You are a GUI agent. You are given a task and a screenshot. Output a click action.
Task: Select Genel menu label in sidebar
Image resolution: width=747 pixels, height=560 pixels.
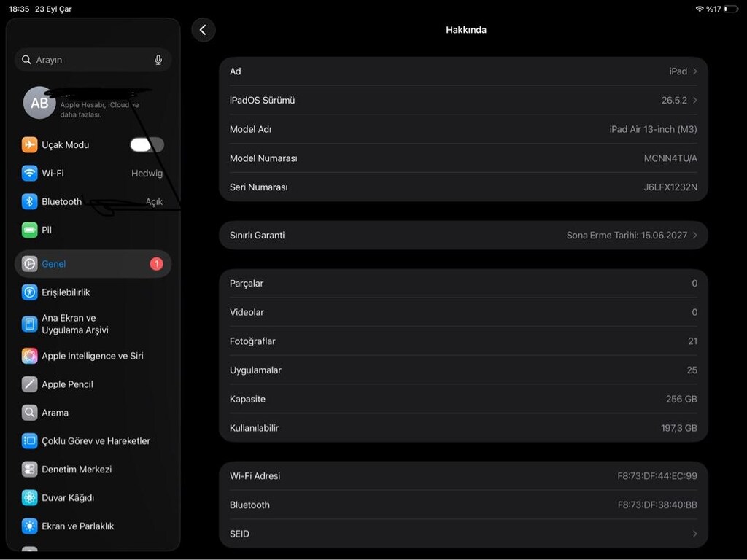54,264
